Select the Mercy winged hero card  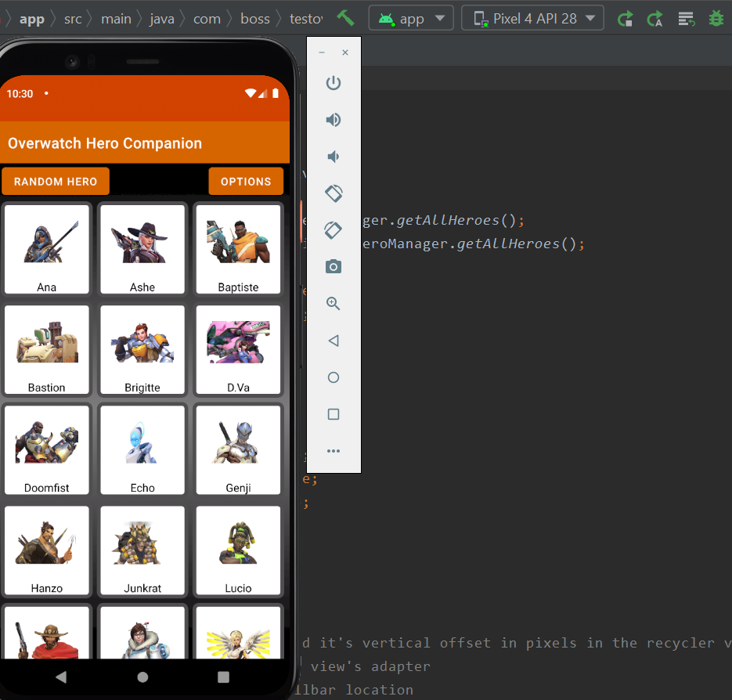coord(238,633)
